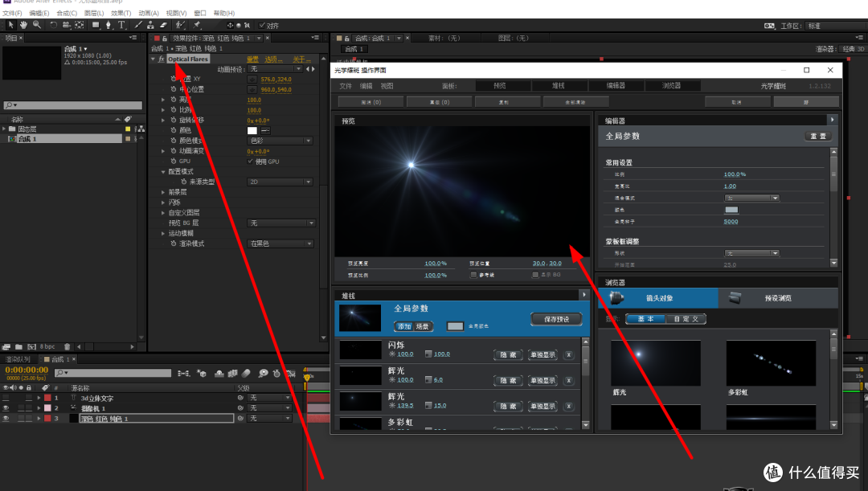
Task: Open the 来源类型 dropdown showing 2D
Action: [280, 182]
